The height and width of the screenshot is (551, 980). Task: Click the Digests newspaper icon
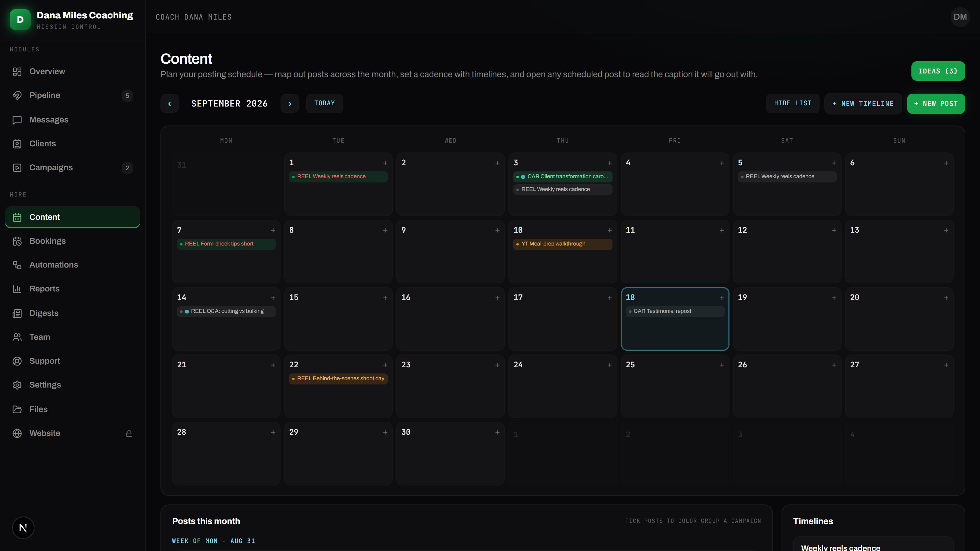pyautogui.click(x=17, y=313)
